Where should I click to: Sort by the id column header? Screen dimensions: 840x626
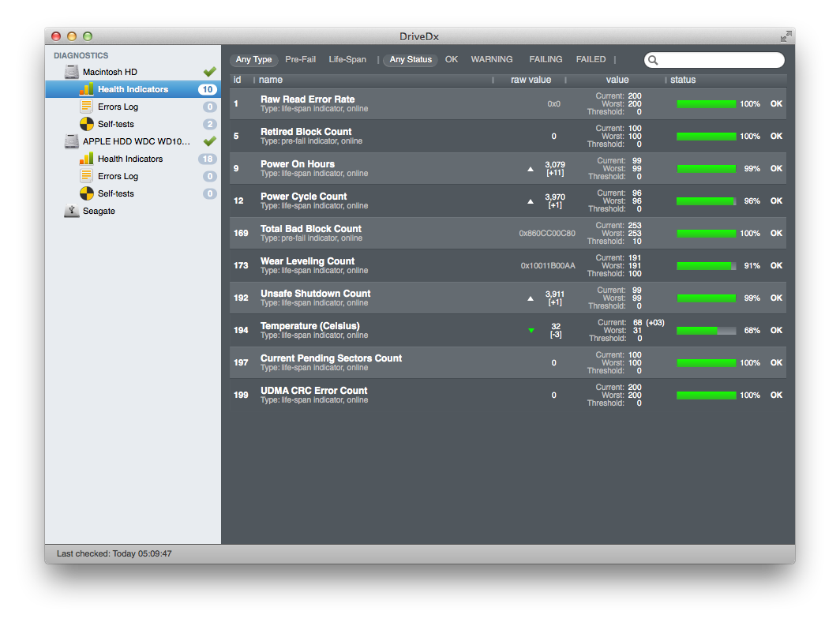coord(238,80)
